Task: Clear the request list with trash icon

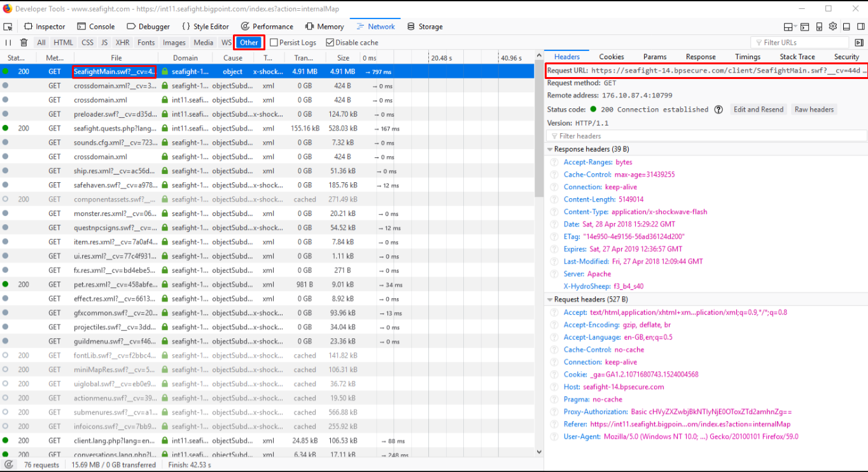Action: (x=24, y=43)
